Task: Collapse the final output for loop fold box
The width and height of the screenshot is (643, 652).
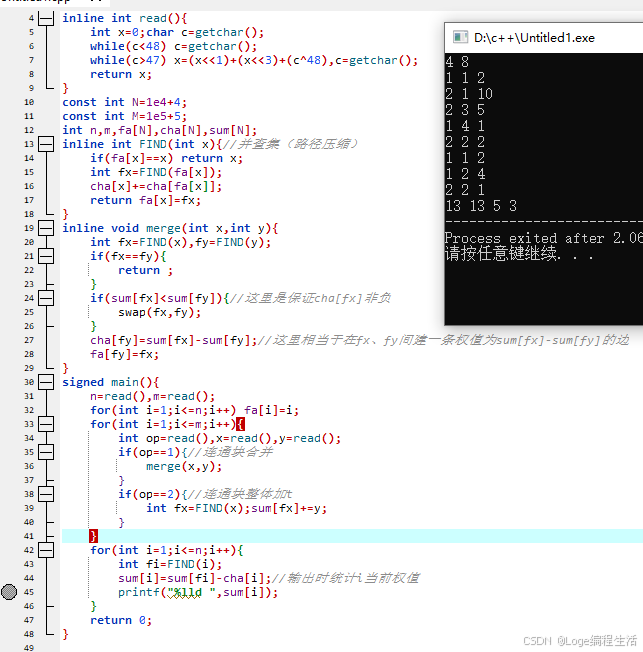Action: coord(46,550)
